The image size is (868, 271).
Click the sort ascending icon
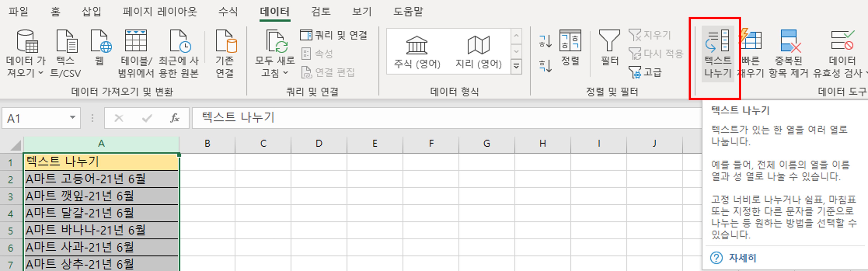545,41
